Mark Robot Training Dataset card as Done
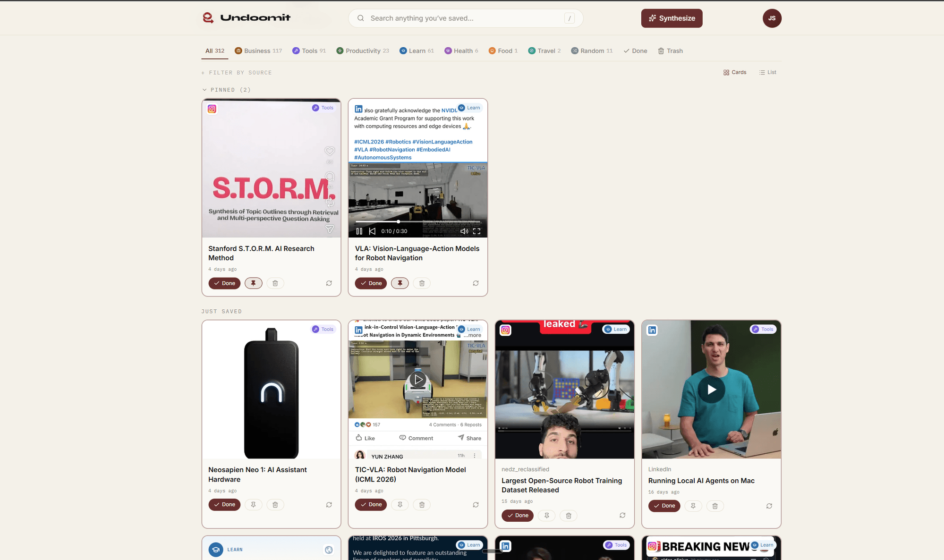Image resolution: width=944 pixels, height=560 pixels. click(x=518, y=516)
